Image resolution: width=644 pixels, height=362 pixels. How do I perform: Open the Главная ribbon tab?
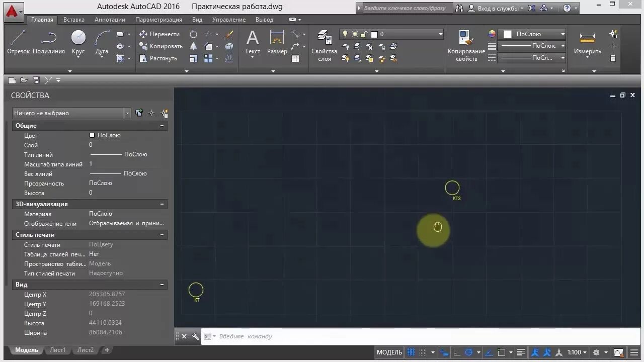(42, 20)
